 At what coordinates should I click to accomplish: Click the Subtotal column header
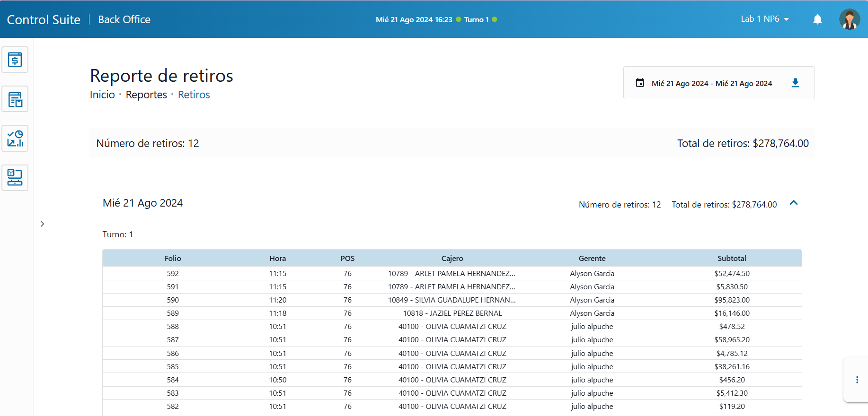(731, 259)
